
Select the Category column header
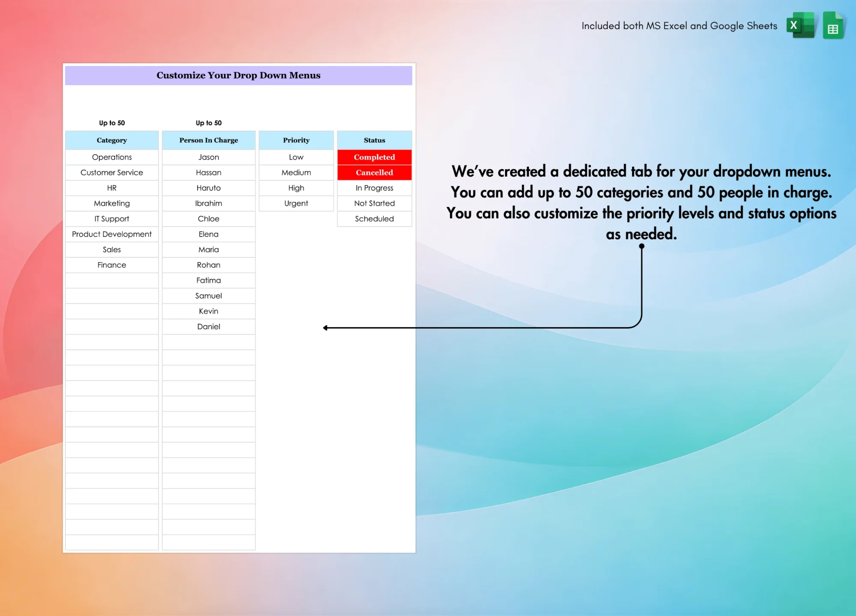[x=112, y=140]
